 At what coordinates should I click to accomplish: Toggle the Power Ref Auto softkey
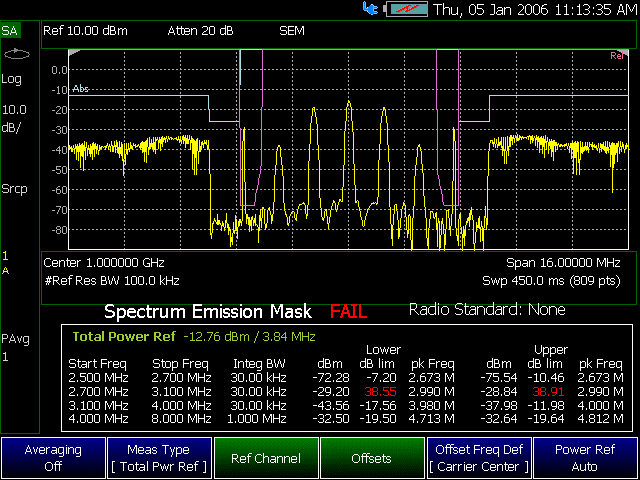[585, 458]
